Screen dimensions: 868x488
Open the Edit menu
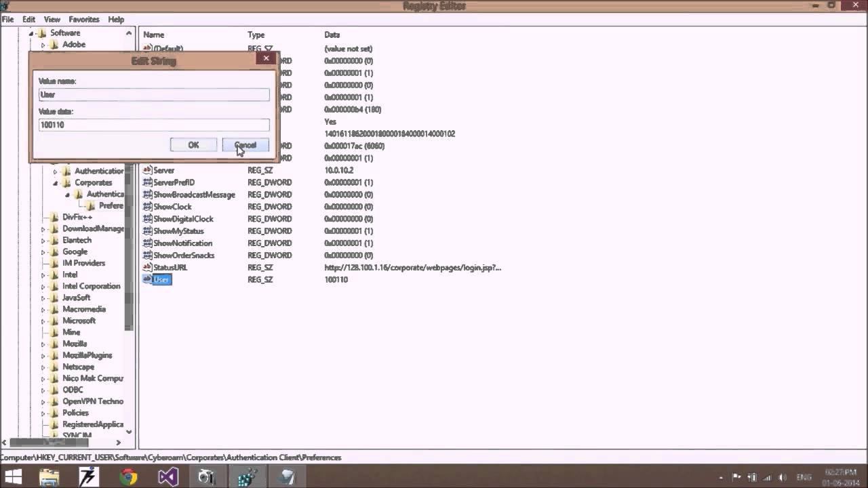[x=28, y=20]
